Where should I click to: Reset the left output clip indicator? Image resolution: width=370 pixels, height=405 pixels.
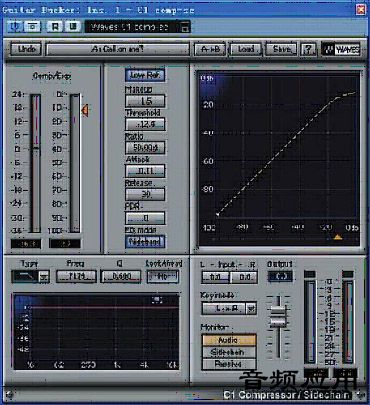(x=310, y=274)
